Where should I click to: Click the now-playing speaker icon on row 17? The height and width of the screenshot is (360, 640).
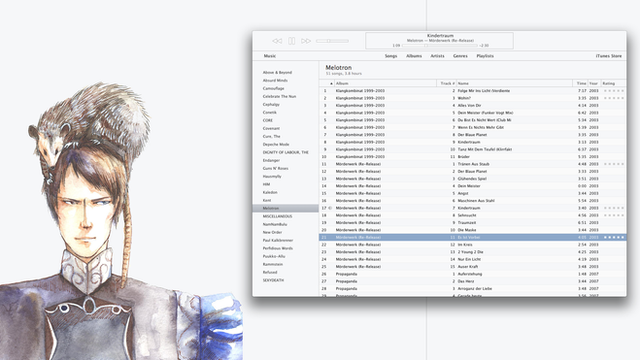click(x=330, y=208)
